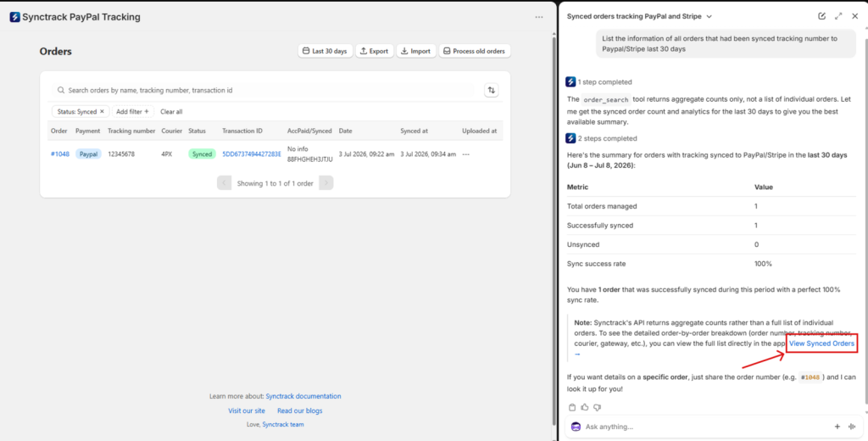Screen dimensions: 868x441
Task: Open transaction ID 5DD6737494427283E link
Action: (252, 154)
